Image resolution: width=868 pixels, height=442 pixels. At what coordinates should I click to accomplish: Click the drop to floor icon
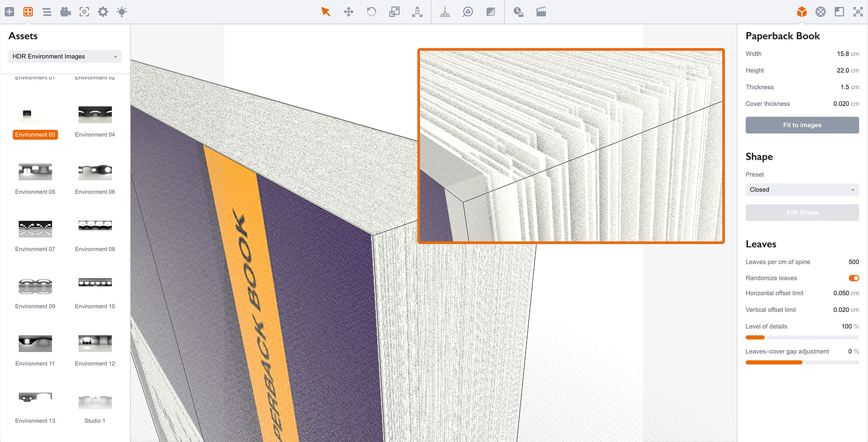coord(445,11)
